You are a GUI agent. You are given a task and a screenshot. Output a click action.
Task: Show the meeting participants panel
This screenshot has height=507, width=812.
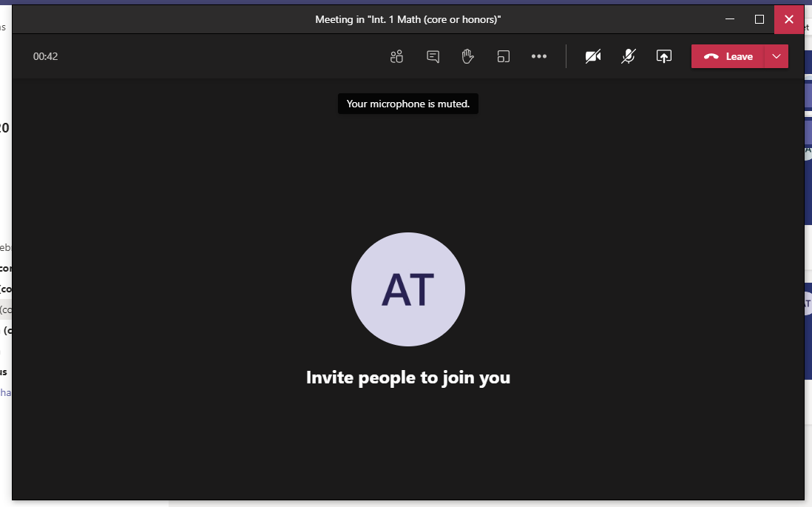click(x=397, y=57)
